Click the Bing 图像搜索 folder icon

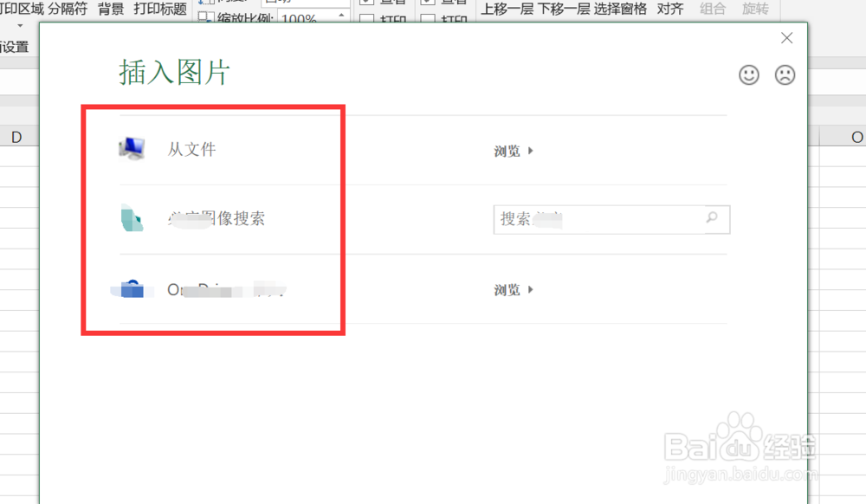130,218
